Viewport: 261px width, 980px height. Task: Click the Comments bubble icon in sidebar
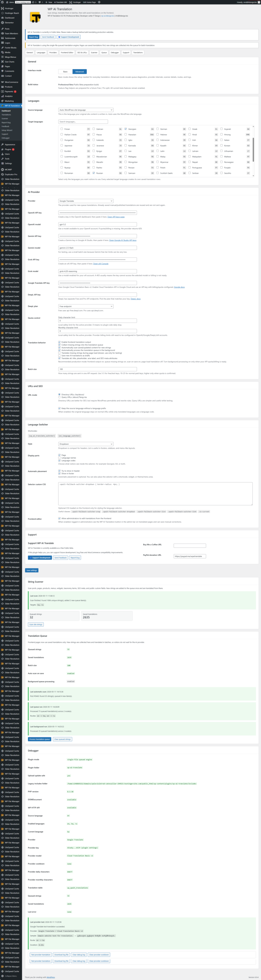point(2,71)
